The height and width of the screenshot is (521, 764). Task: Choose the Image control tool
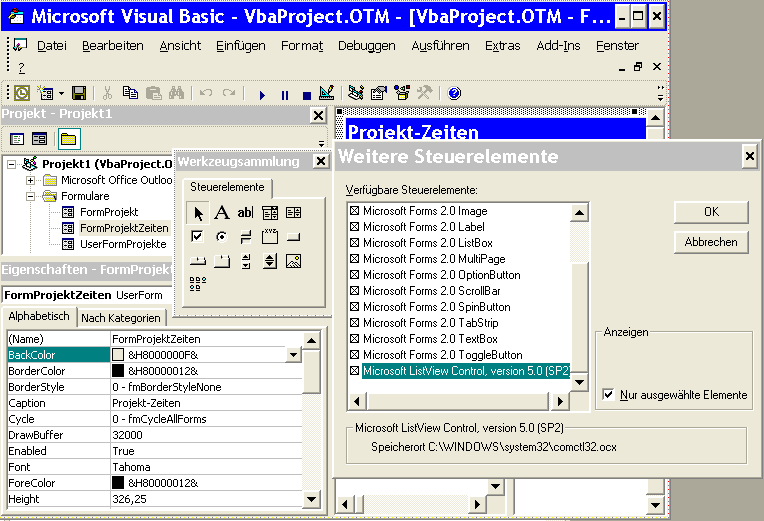(x=294, y=261)
